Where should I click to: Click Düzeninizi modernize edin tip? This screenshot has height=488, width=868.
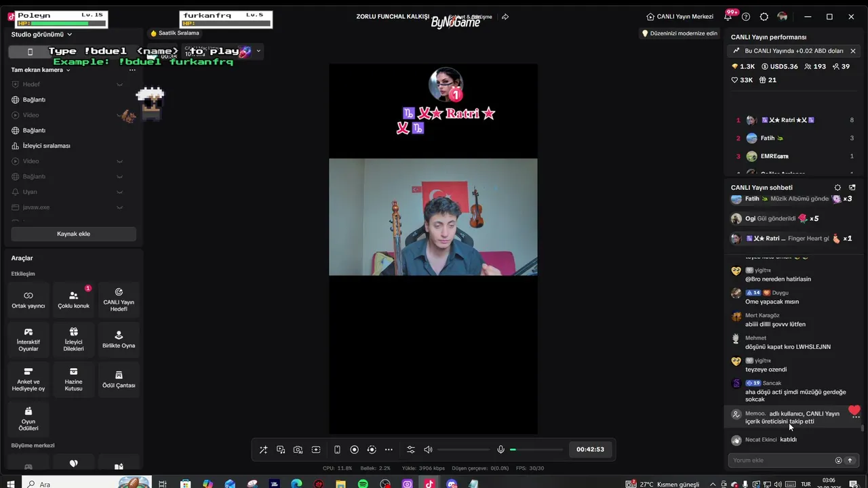[x=679, y=33]
